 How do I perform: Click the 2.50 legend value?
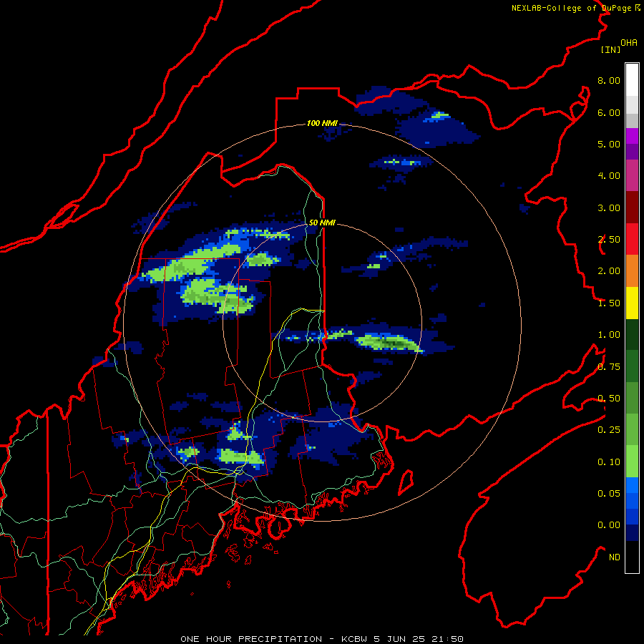(609, 240)
